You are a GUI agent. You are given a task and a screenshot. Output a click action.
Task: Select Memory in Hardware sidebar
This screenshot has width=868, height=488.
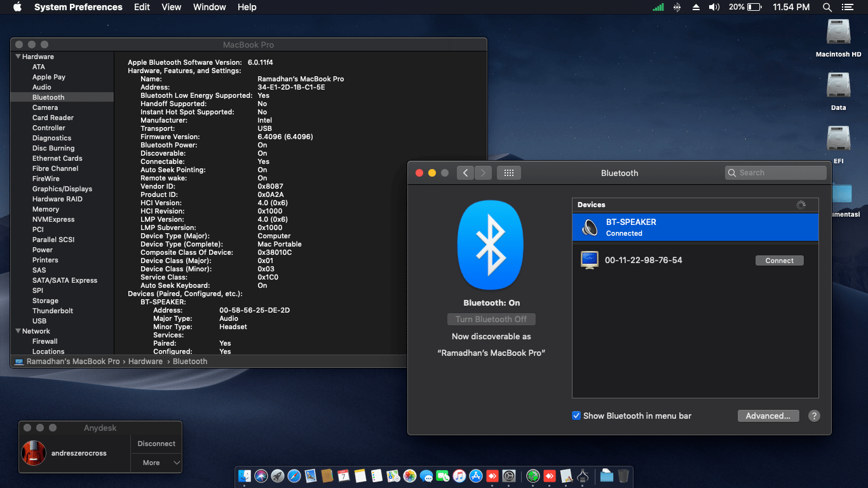pos(46,209)
